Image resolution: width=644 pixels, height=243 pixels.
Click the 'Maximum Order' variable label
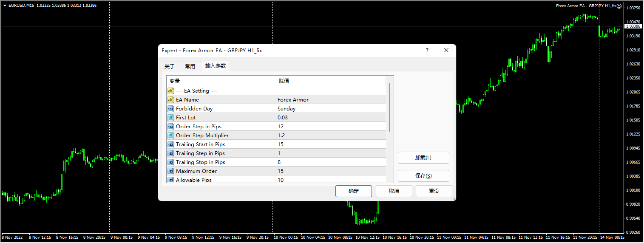(x=196, y=171)
